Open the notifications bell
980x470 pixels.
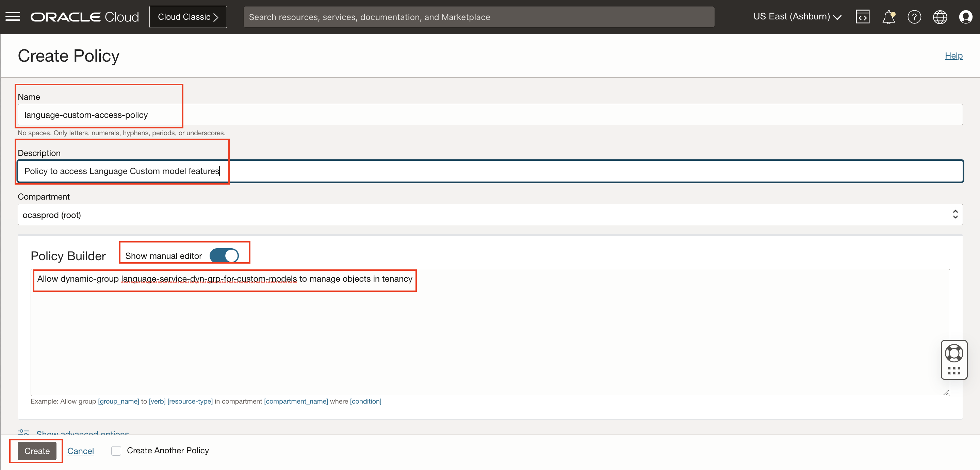point(888,17)
